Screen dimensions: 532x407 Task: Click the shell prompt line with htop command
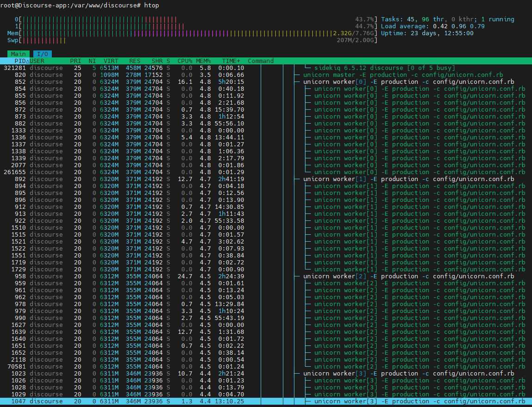tap(80, 6)
